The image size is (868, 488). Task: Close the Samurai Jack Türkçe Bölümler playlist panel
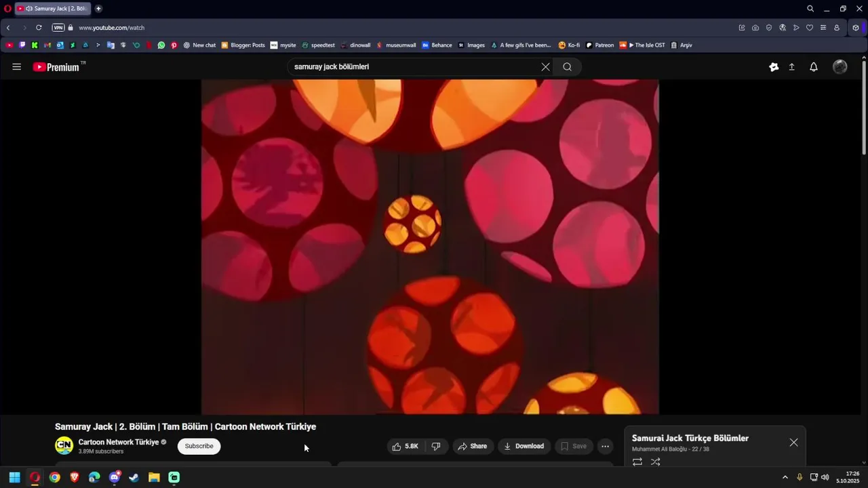tap(793, 443)
